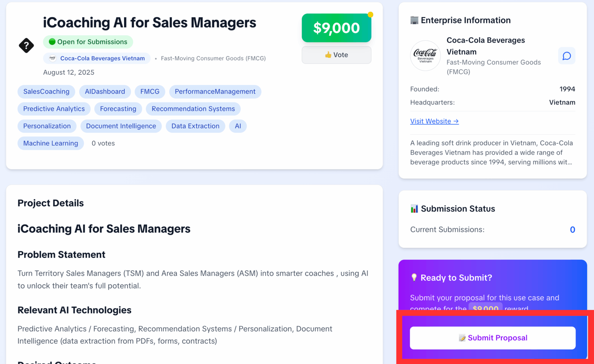Click the Submission Status heading
This screenshot has width=594, height=364.
click(x=458, y=209)
